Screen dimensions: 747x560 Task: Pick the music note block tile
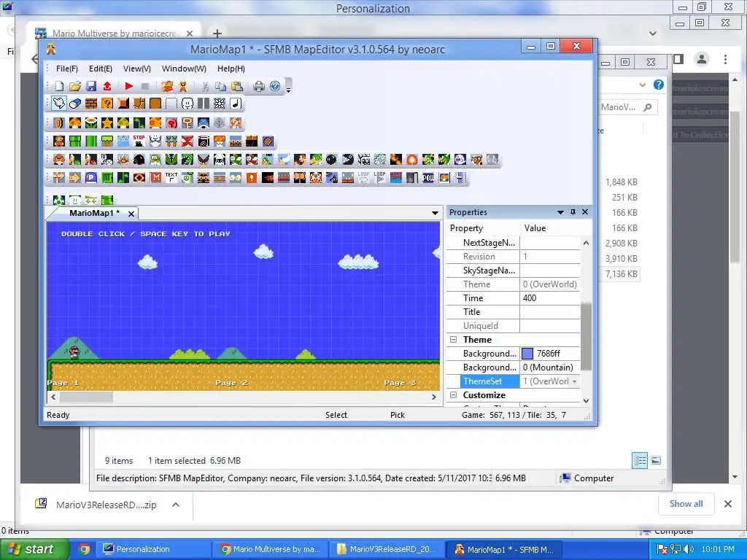pyautogui.click(x=236, y=104)
